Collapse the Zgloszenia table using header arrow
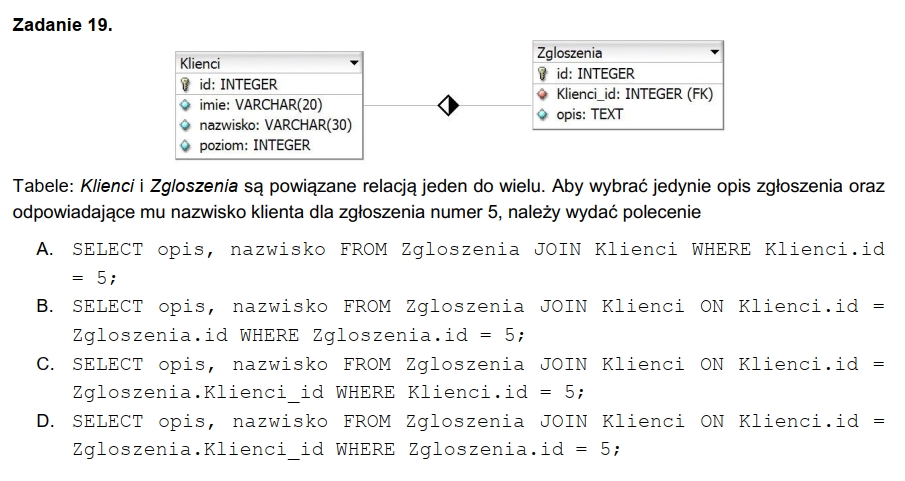The width and height of the screenshot is (905, 481). click(714, 52)
